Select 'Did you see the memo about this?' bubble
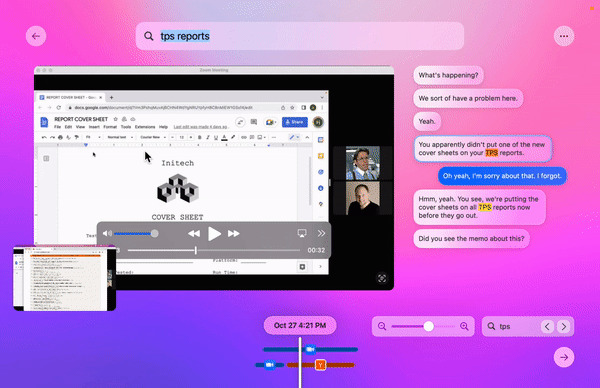The height and width of the screenshot is (388, 600). click(471, 238)
